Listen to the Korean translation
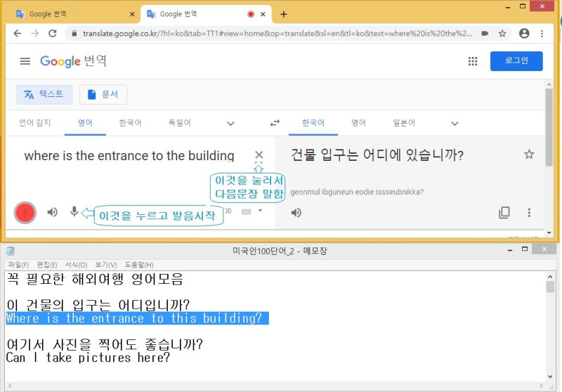This screenshot has width=562, height=392. pyautogui.click(x=296, y=213)
